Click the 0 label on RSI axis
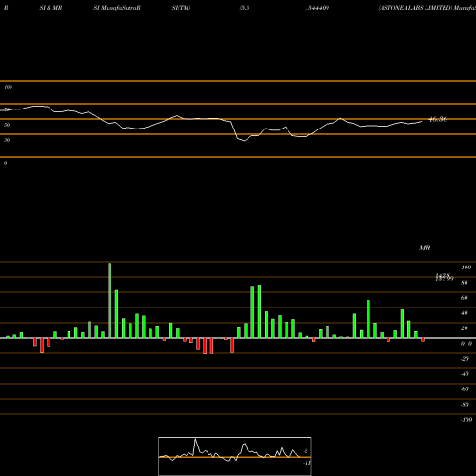The width and height of the screenshot is (476, 476). tap(5, 163)
